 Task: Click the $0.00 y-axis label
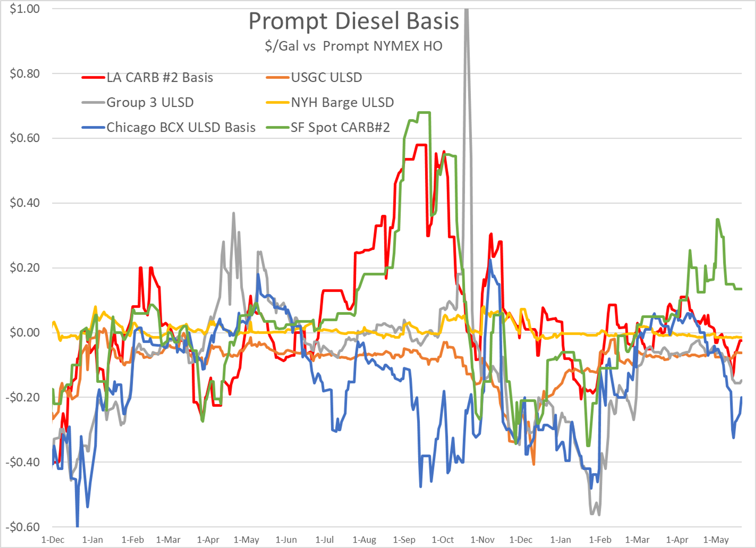[x=25, y=332]
